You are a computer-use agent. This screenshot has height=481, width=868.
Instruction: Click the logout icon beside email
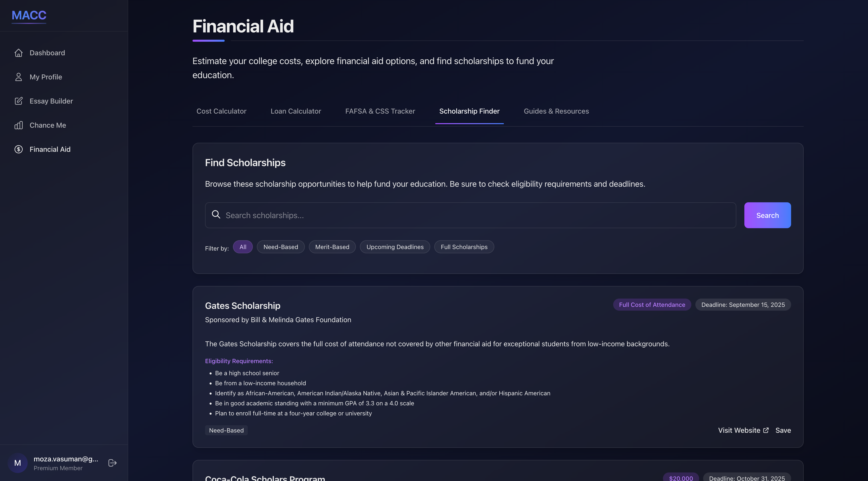point(113,463)
